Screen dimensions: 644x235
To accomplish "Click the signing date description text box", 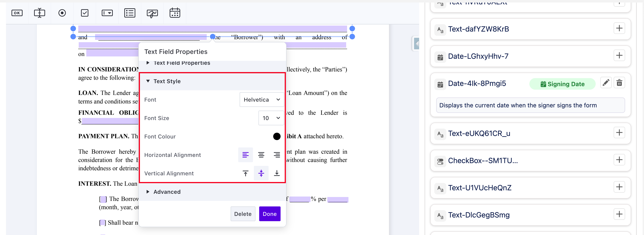I will 530,105.
